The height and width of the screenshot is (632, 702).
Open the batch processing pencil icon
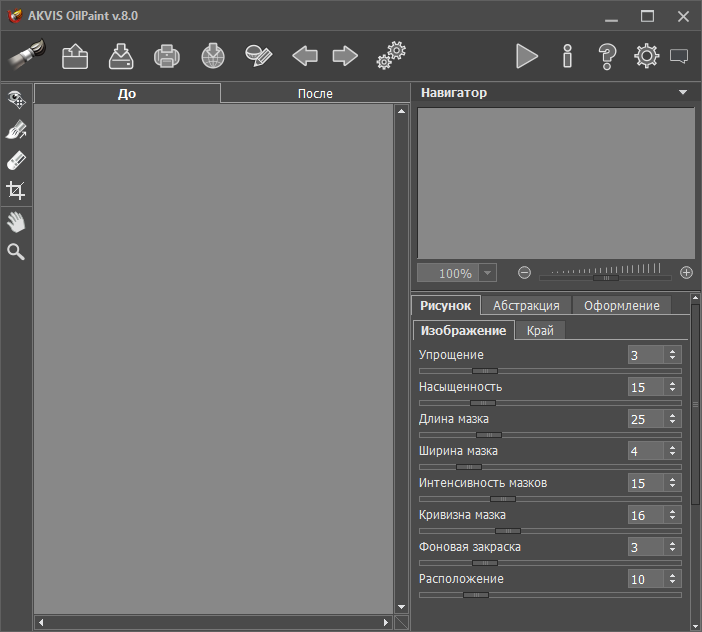click(x=259, y=56)
